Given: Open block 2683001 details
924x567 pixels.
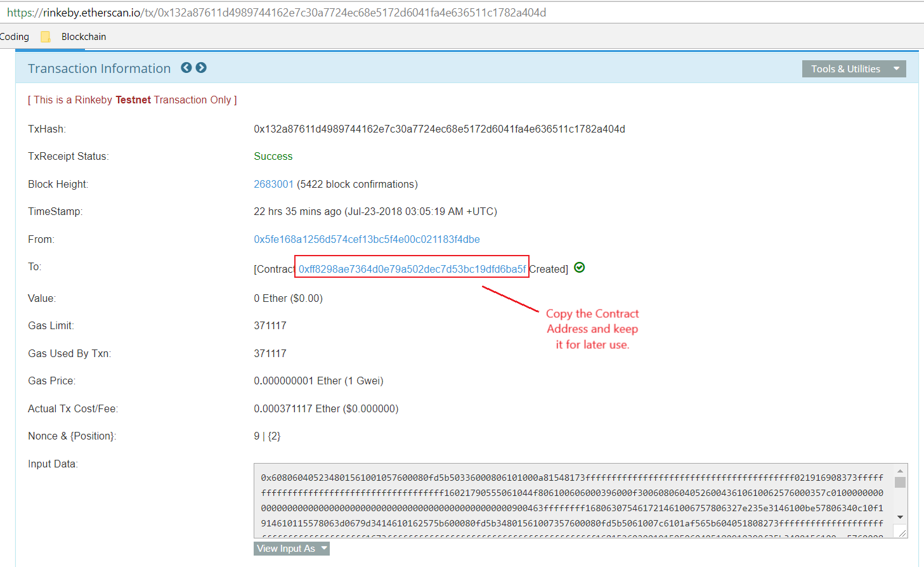Looking at the screenshot, I should point(273,184).
